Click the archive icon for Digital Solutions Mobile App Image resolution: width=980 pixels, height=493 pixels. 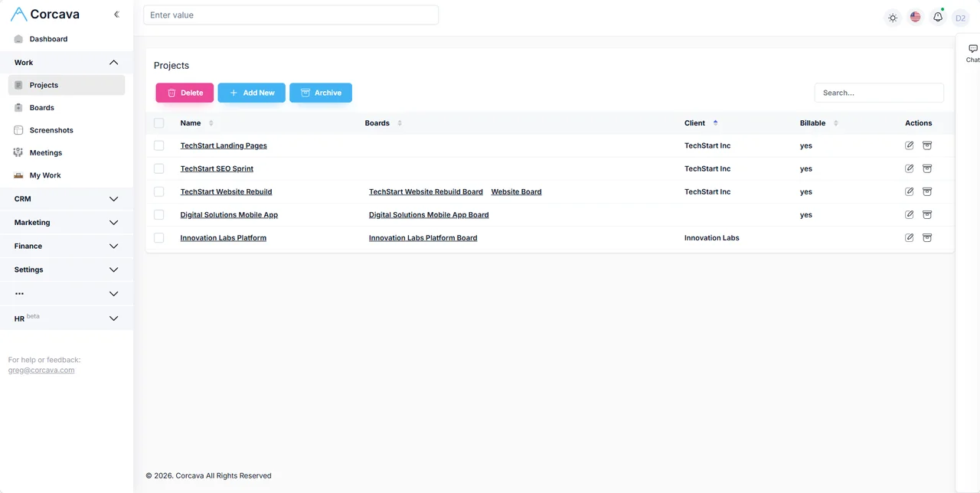[927, 214]
